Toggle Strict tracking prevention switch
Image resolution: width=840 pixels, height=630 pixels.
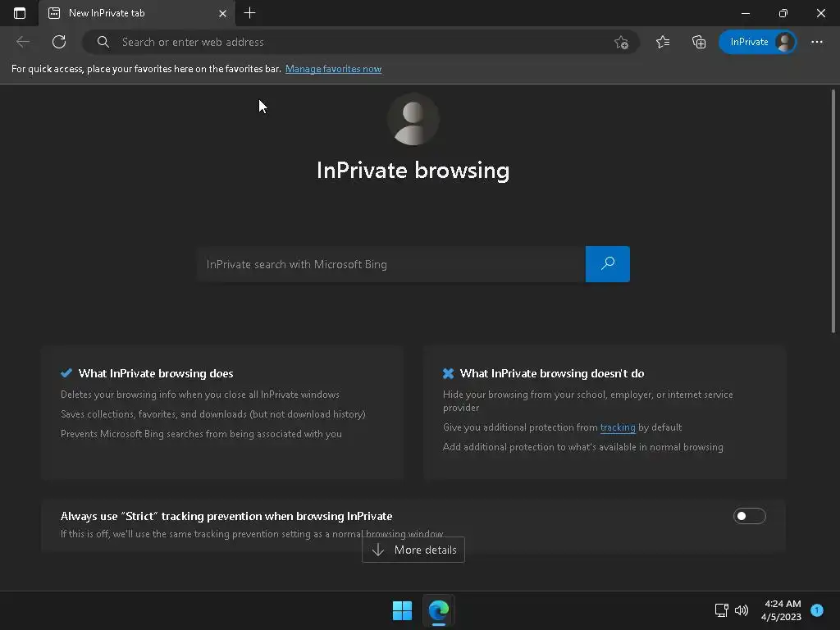pyautogui.click(x=750, y=516)
